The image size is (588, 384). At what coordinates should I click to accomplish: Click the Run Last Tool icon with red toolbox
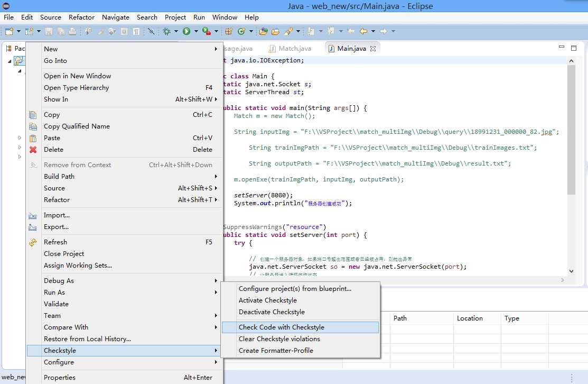(x=206, y=32)
